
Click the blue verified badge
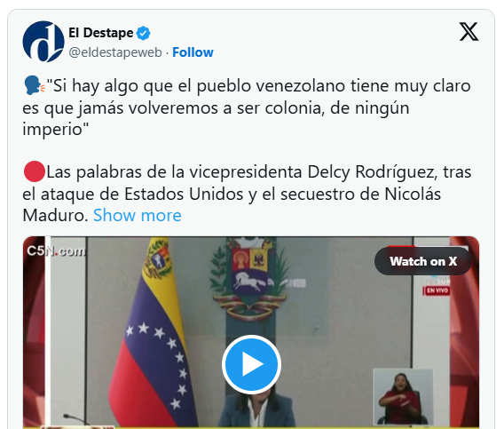pos(143,33)
